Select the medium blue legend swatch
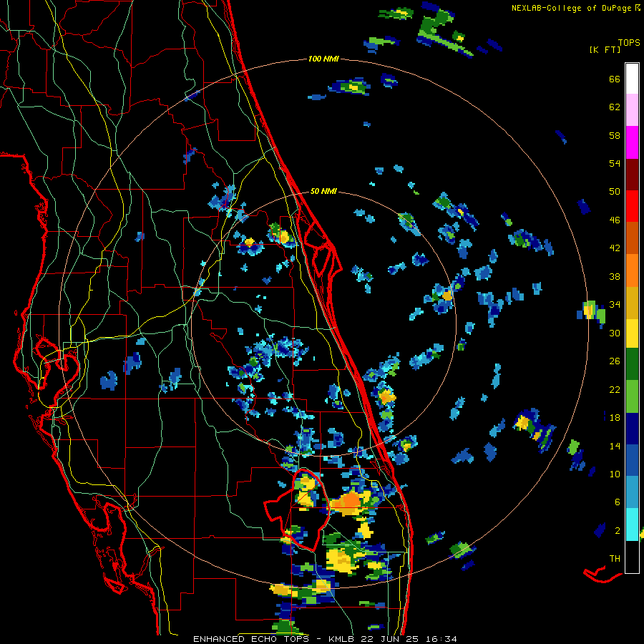The image size is (644, 644). [x=632, y=460]
